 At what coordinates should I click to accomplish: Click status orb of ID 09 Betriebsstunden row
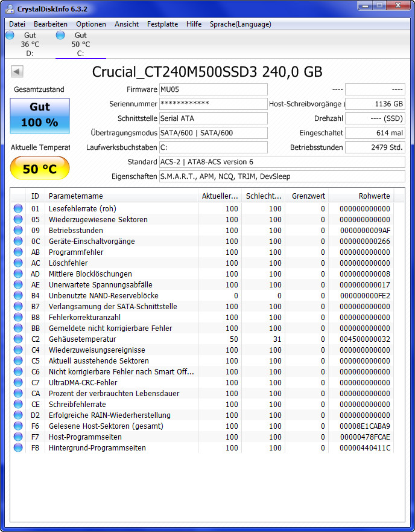point(18,230)
